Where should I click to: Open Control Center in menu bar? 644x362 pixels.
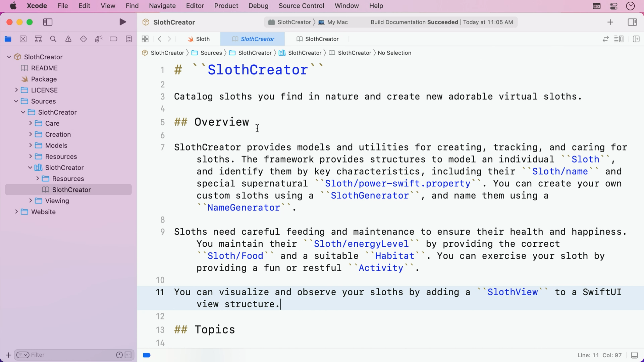pyautogui.click(x=613, y=6)
